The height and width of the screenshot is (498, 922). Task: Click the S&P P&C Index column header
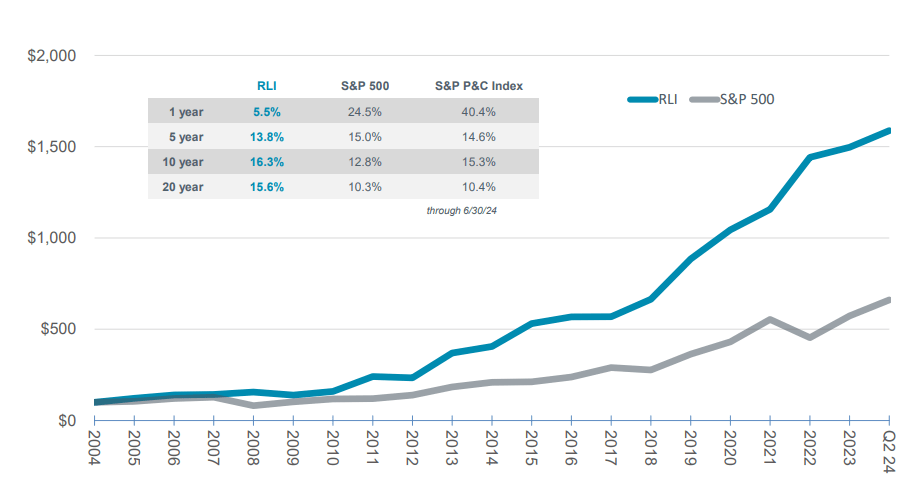click(479, 86)
